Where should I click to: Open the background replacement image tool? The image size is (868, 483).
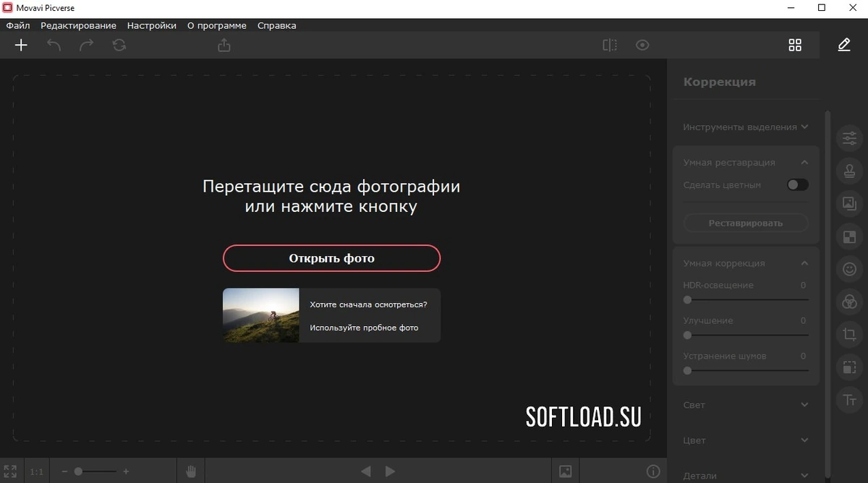[x=849, y=204]
